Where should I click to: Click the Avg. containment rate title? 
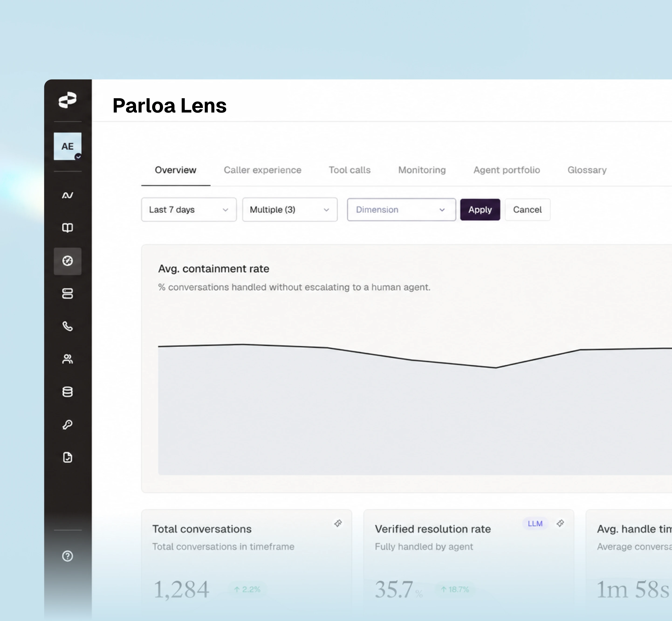tap(214, 269)
